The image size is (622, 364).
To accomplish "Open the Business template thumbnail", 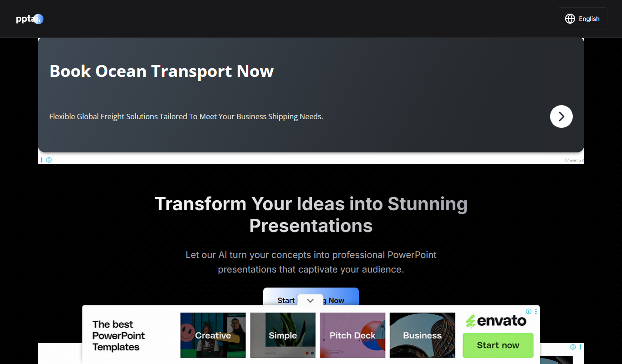I will pos(422,335).
